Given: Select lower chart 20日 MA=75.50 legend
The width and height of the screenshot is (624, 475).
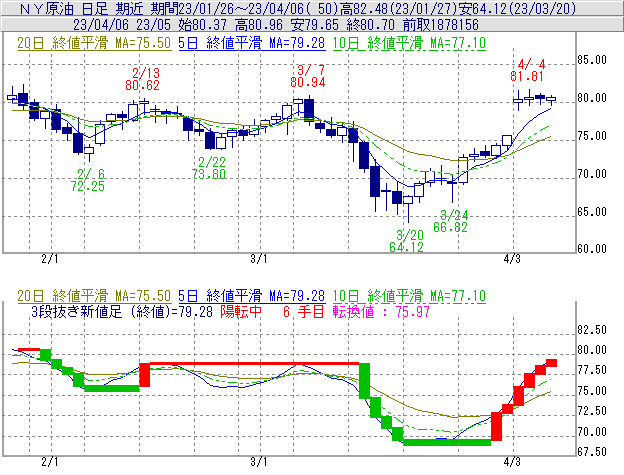Looking at the screenshot, I should click(x=94, y=296).
